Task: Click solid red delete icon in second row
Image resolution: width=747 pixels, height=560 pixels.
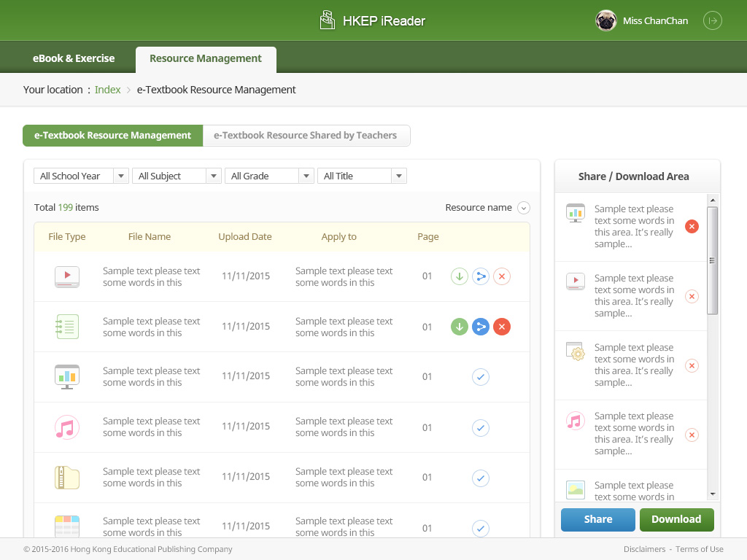Action: 501,327
